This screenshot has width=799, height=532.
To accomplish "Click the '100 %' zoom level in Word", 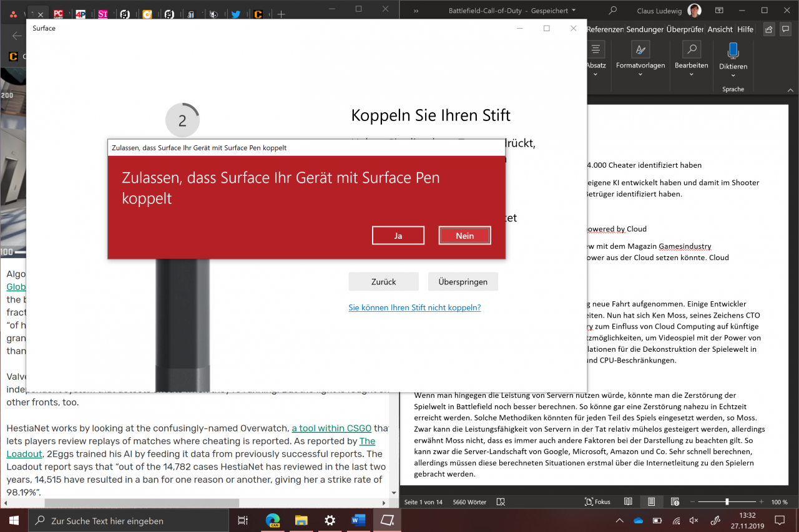I will (x=779, y=502).
